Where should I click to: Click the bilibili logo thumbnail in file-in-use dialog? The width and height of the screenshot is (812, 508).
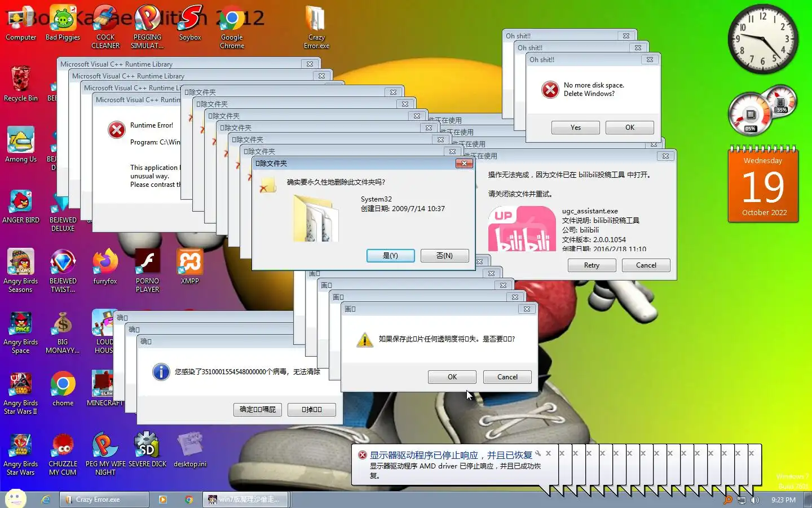click(x=522, y=229)
